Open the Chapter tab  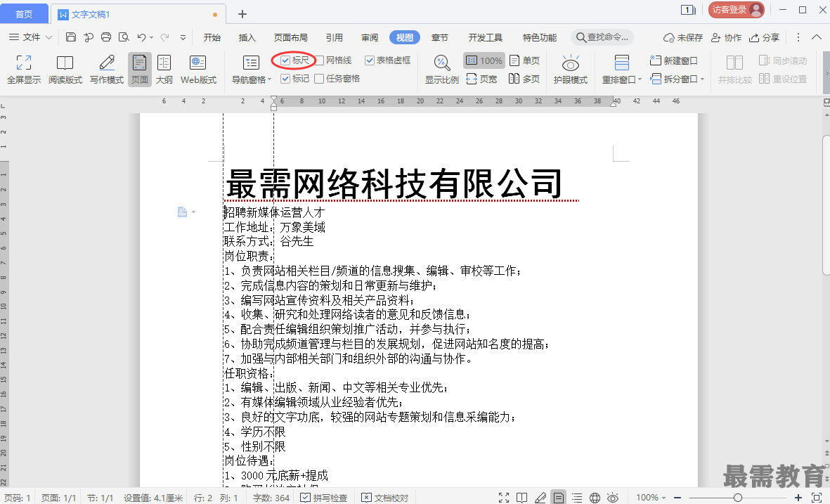pyautogui.click(x=439, y=37)
